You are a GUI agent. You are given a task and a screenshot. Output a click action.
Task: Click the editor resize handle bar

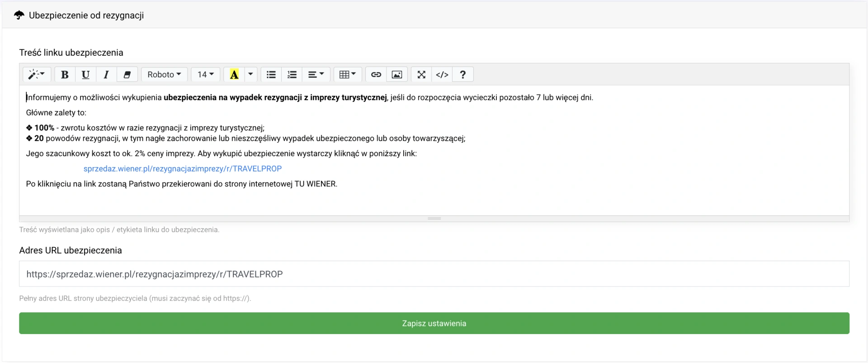(434, 218)
